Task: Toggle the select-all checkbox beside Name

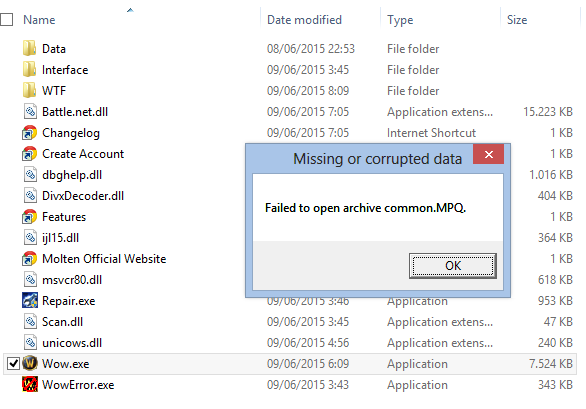Action: coord(6,19)
